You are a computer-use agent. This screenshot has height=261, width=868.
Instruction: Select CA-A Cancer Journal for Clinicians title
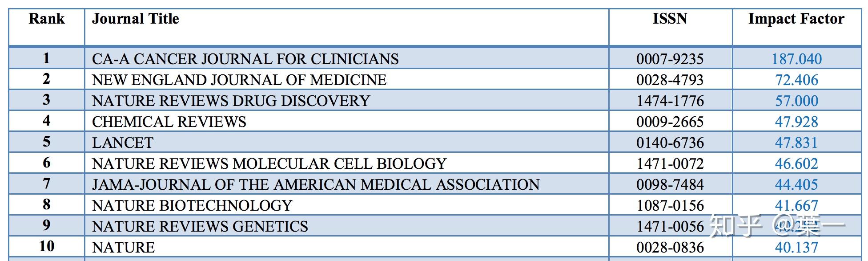(x=245, y=59)
